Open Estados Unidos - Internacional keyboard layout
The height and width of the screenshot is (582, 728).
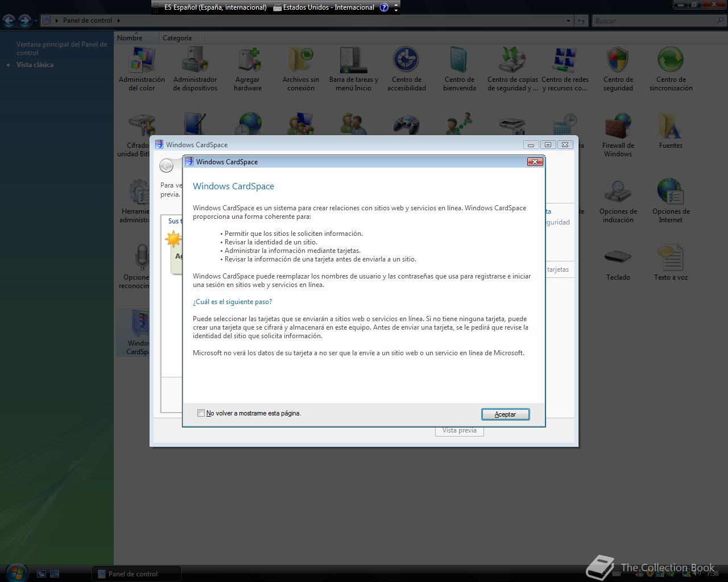tap(324, 7)
